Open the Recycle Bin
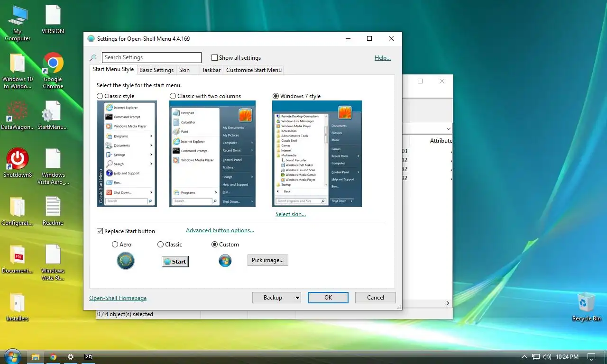The image size is (607, 364). (x=587, y=307)
